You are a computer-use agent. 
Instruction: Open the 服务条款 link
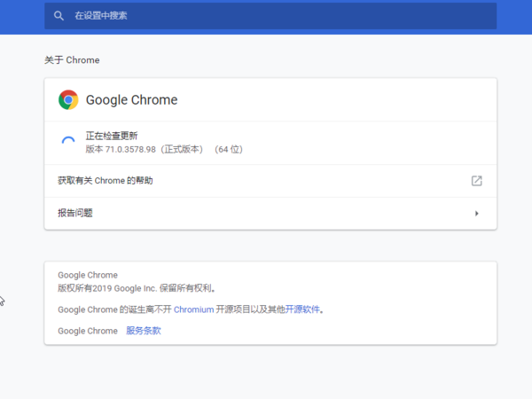tap(144, 331)
